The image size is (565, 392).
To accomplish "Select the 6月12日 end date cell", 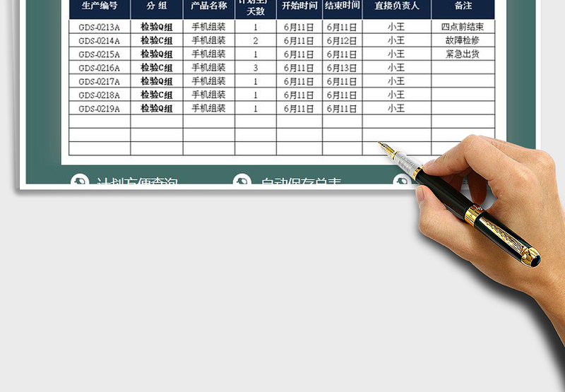I will 343,40.
